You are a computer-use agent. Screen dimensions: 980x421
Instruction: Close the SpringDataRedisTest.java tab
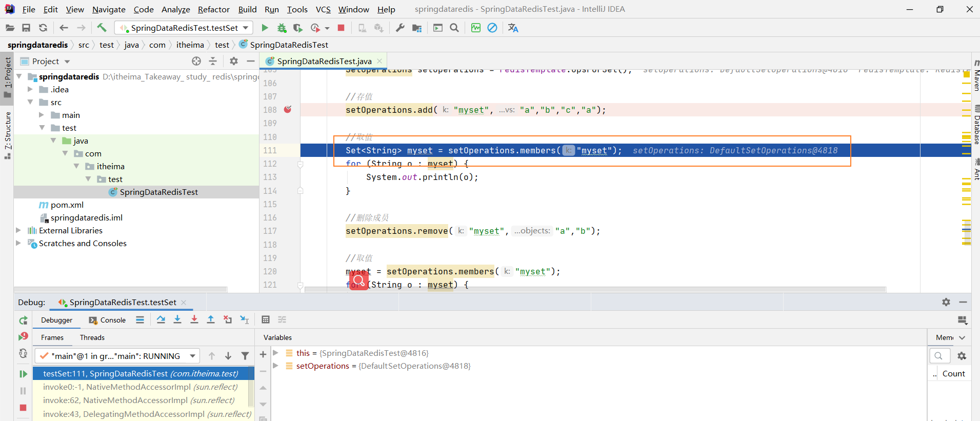click(379, 61)
